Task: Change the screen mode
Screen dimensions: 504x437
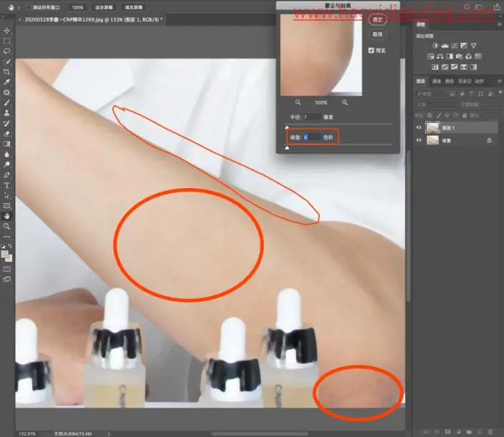Action: pyautogui.click(x=6, y=280)
